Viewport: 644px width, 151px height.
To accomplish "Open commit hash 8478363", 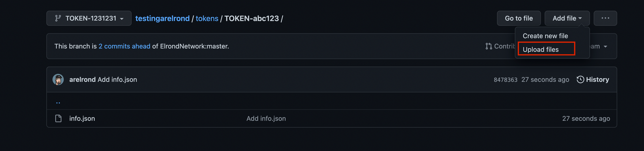I will point(506,80).
